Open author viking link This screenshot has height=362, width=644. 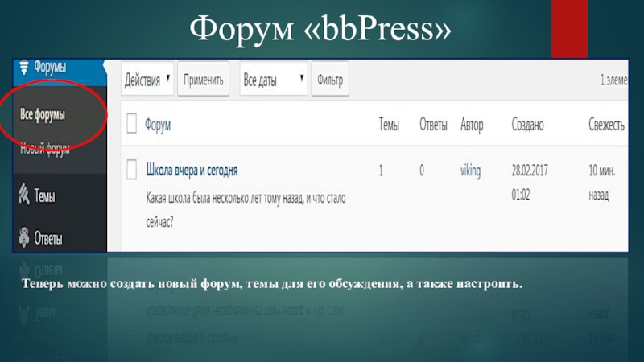[470, 171]
